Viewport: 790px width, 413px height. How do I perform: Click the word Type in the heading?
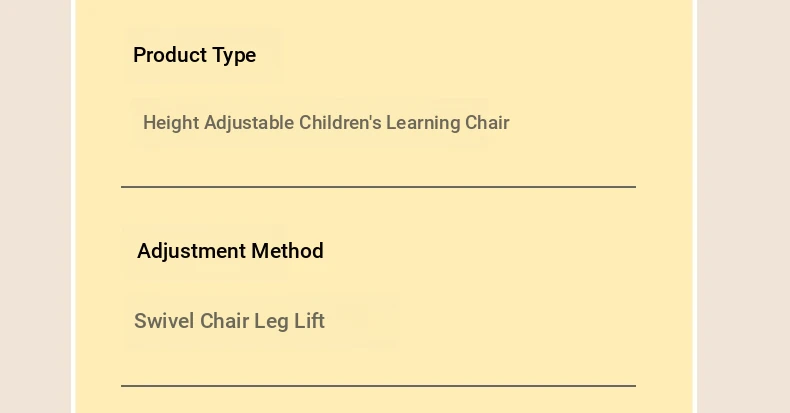(x=234, y=55)
